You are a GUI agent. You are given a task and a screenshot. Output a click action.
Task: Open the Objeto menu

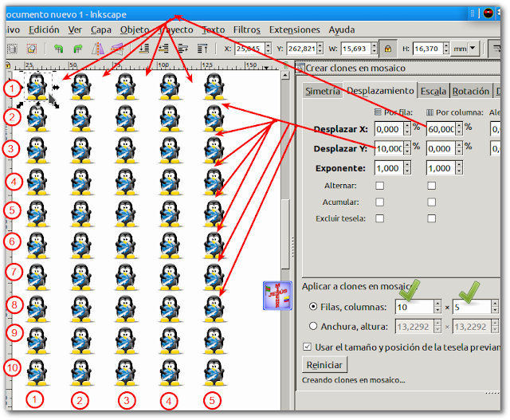pos(135,29)
